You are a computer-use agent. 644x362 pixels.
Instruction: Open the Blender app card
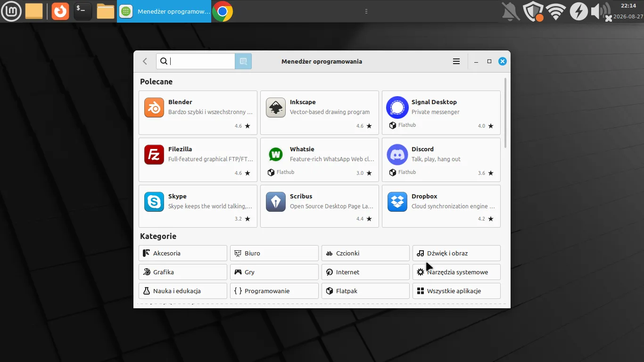pos(198,113)
